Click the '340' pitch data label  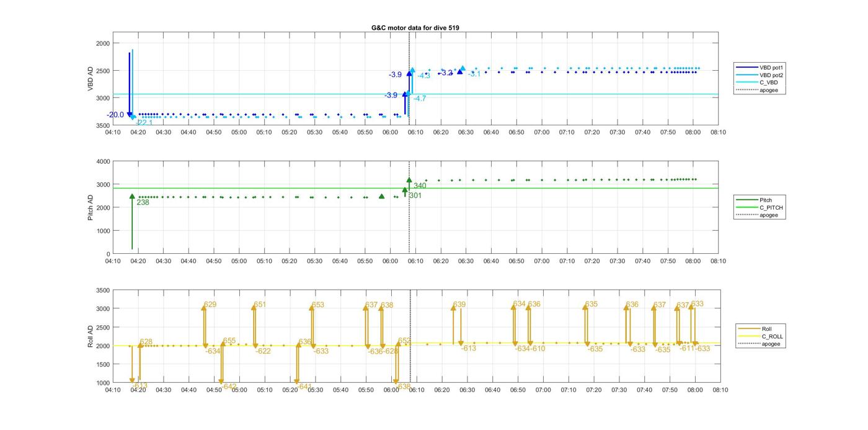(x=420, y=186)
